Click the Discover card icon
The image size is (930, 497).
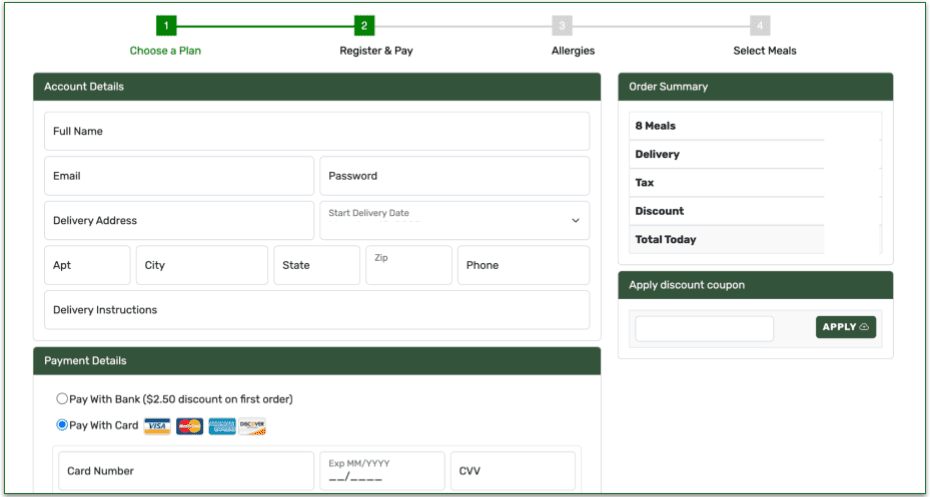(x=253, y=426)
